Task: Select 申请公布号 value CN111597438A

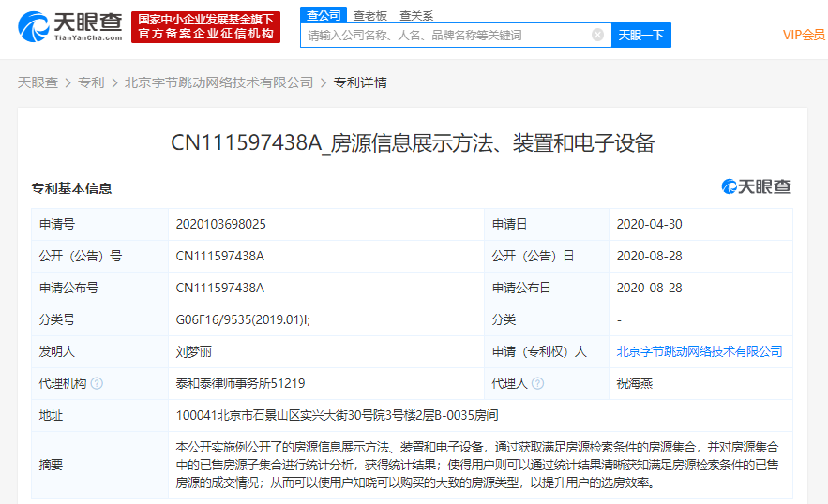Action: point(219,288)
